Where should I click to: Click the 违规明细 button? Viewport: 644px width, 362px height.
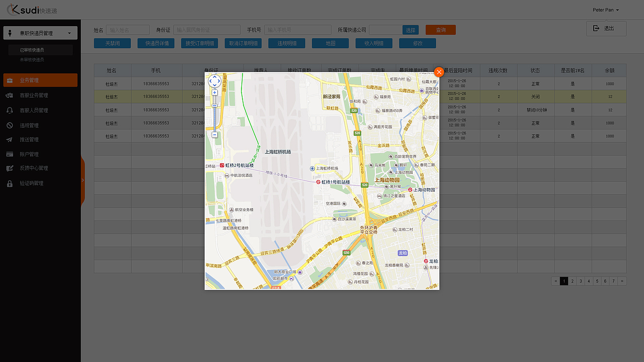[287, 43]
